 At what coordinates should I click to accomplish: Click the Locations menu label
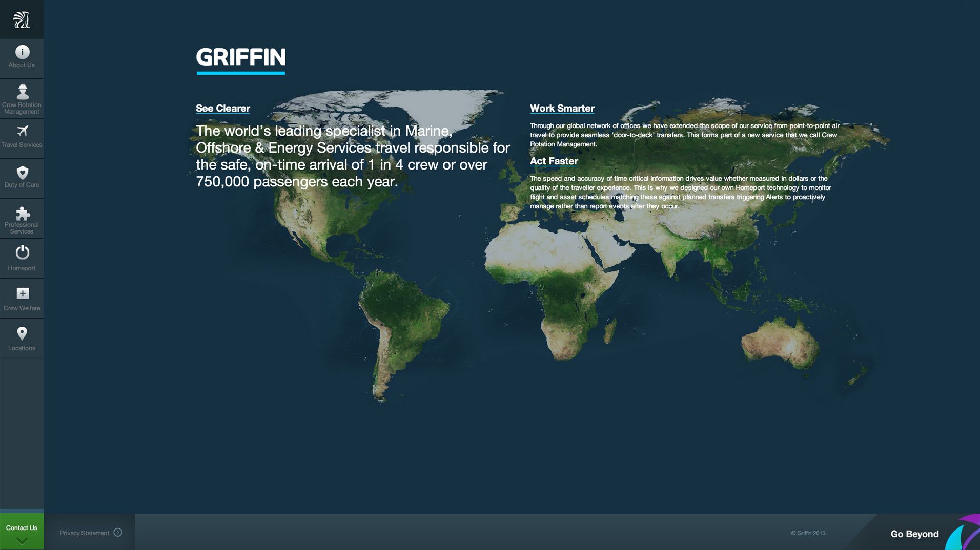[22, 348]
